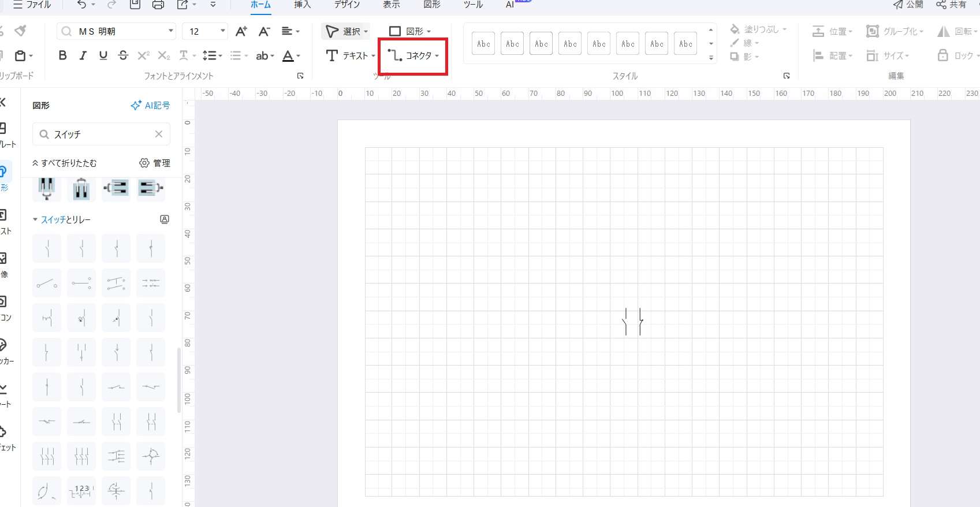The width and height of the screenshot is (980, 507).
Task: Open the font dialog launcher in フォントとアラインメント
Action: coord(300,76)
